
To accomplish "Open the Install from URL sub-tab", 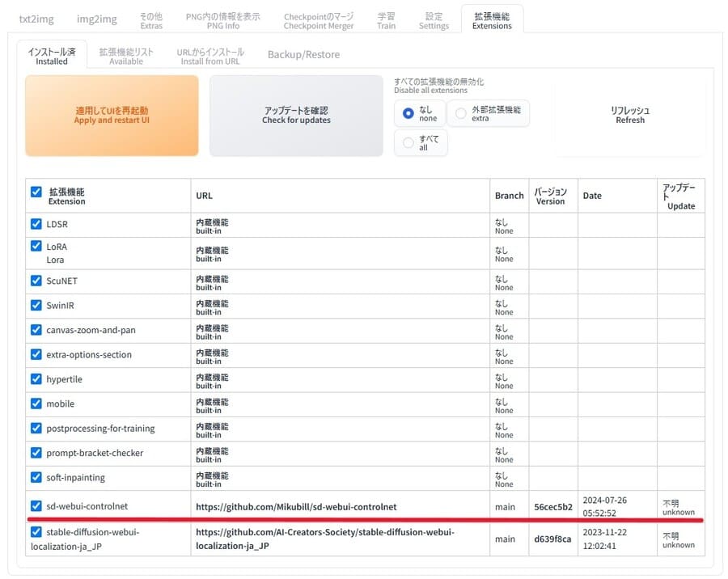I will [x=210, y=56].
